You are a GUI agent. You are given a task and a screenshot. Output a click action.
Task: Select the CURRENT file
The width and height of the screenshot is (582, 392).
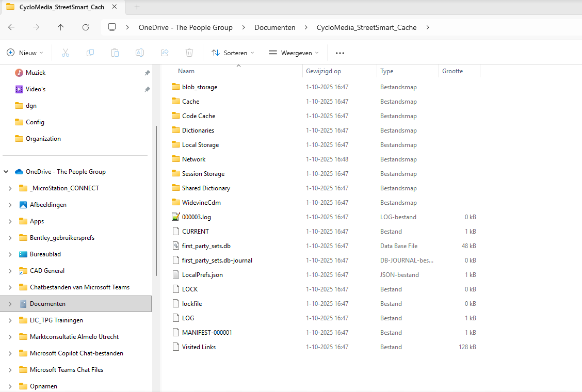(x=195, y=231)
